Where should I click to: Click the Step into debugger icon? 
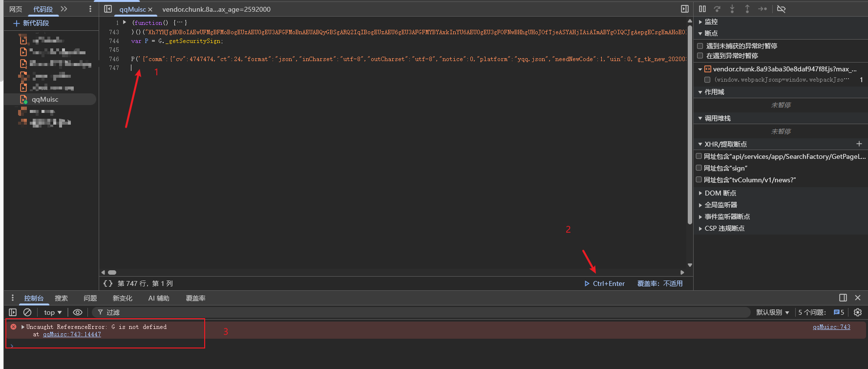pyautogui.click(x=732, y=9)
